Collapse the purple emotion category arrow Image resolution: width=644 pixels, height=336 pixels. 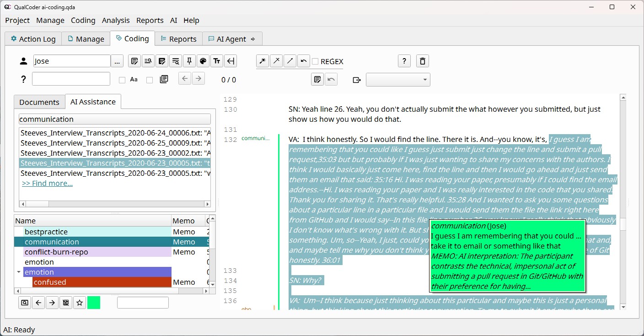click(x=18, y=272)
